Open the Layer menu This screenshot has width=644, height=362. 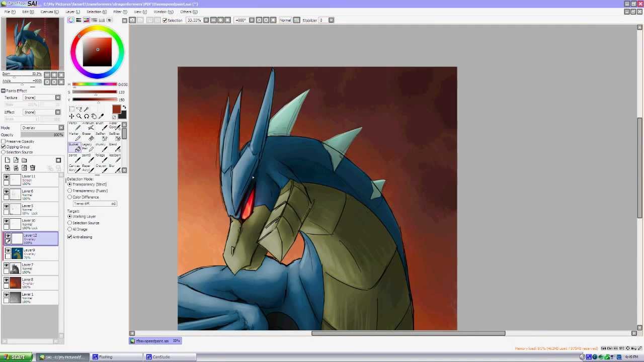click(x=72, y=12)
